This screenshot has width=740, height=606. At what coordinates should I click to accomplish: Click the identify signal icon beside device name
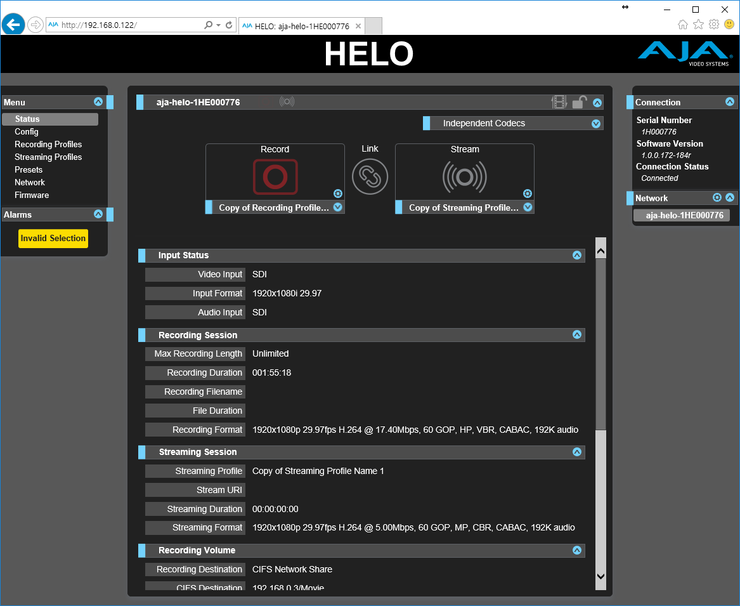click(x=287, y=101)
